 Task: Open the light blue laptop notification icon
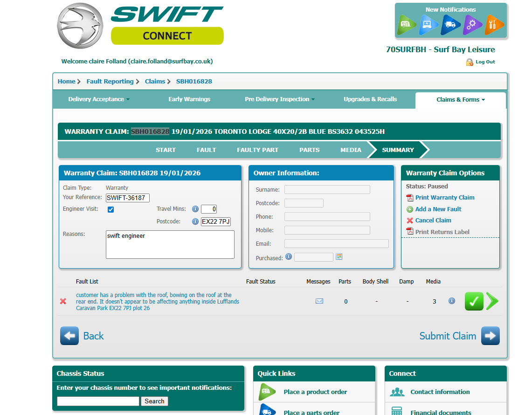tap(428, 24)
